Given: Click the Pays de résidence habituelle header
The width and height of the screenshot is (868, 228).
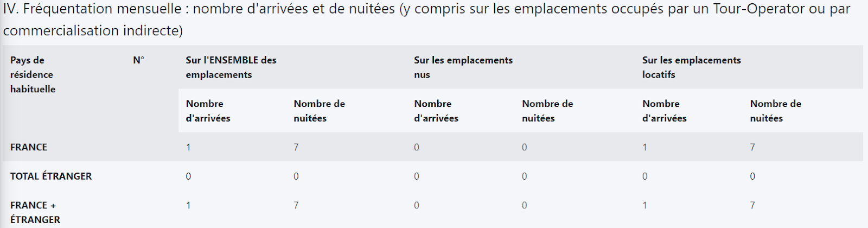Looking at the screenshot, I should click(x=33, y=74).
